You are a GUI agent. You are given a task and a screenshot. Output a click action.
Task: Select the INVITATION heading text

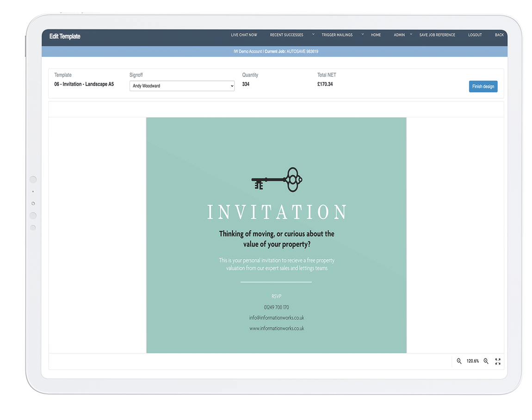click(277, 212)
